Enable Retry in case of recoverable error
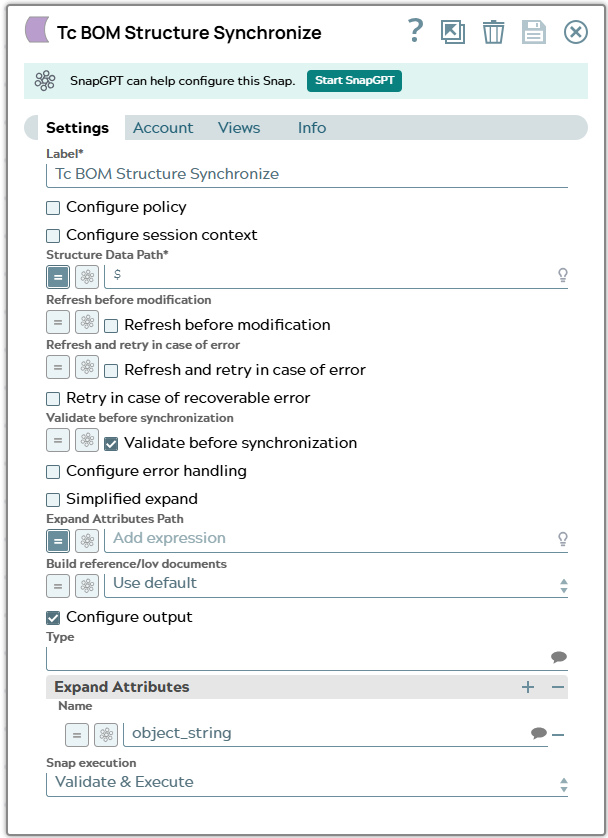 click(53, 399)
